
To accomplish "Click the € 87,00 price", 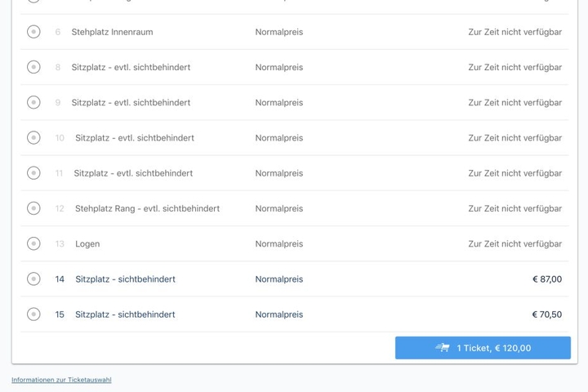I will pos(547,279).
